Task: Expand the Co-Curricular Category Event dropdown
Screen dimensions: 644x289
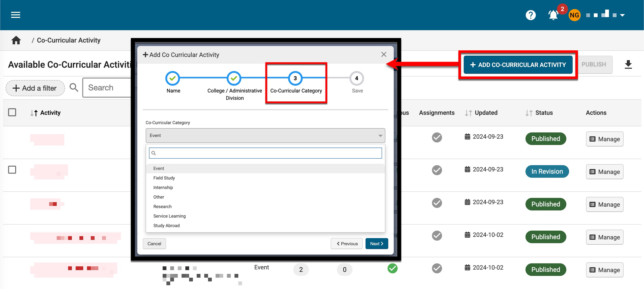Action: 265,135
